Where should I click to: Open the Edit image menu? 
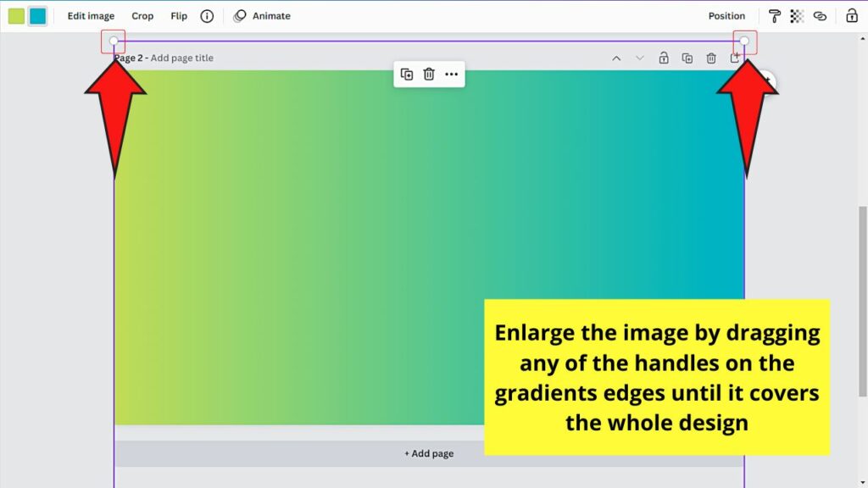click(91, 15)
